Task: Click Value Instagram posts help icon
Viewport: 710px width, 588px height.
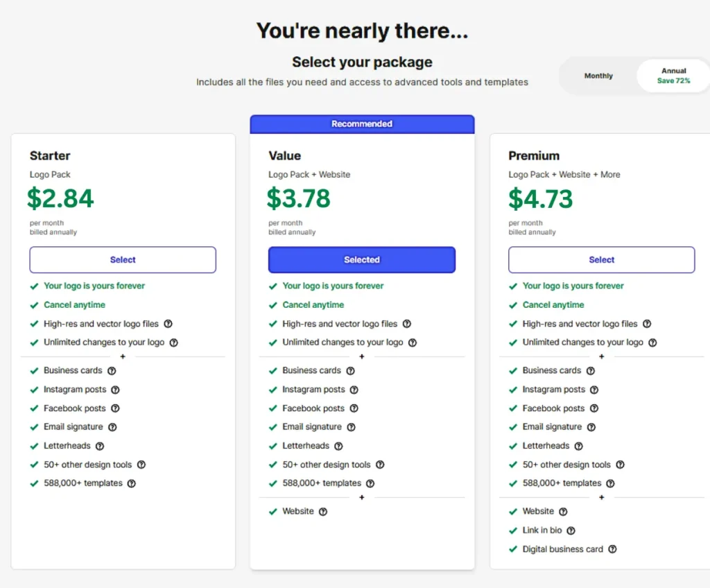Action: 354,390
